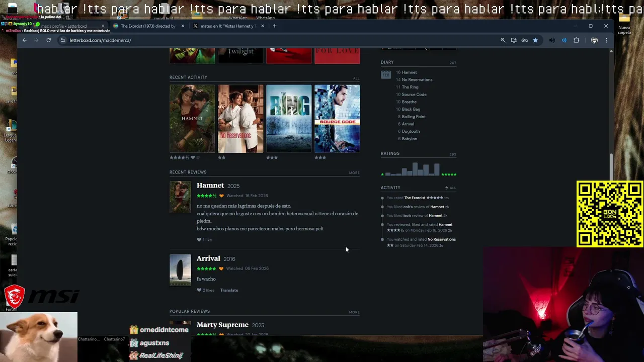The image size is (644, 362).
Task: Translate the Arrival review
Action: click(x=229, y=290)
